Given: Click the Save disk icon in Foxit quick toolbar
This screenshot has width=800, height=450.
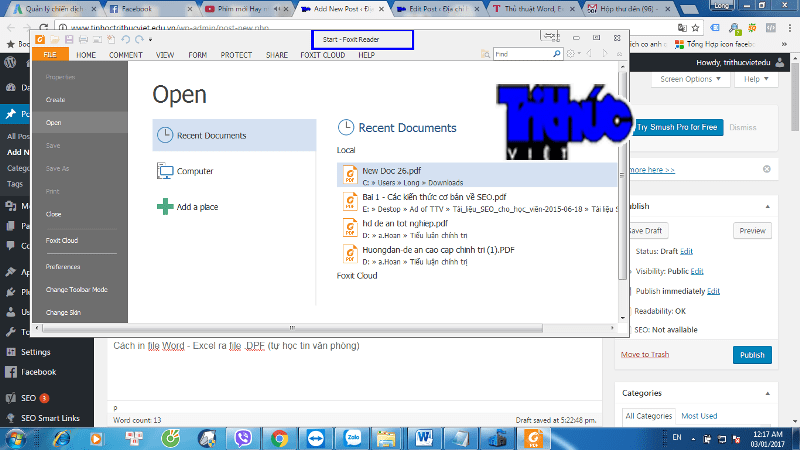Looking at the screenshot, I should point(69,39).
